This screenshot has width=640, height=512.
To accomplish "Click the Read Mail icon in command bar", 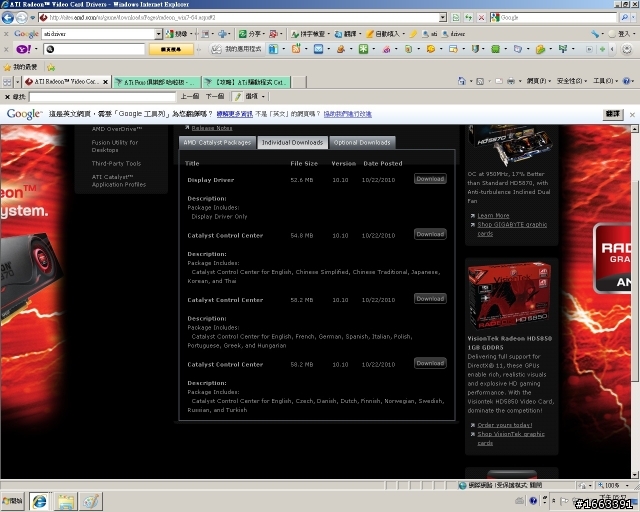I will point(499,81).
